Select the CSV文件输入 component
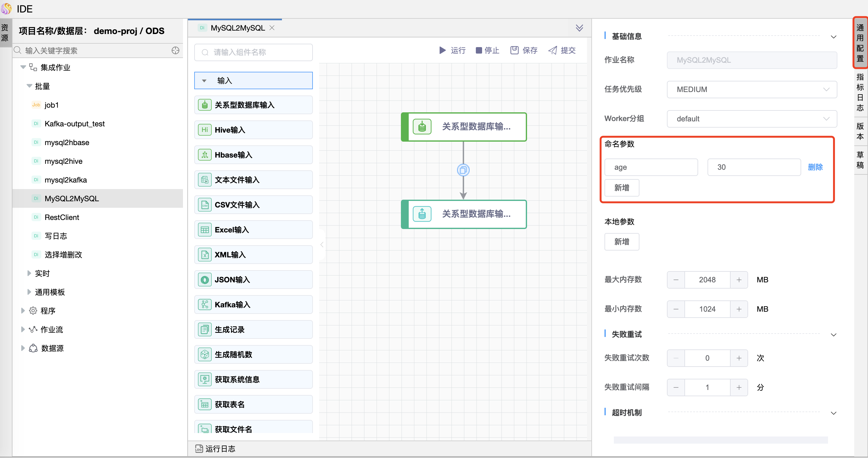The image size is (868, 458). click(x=253, y=204)
